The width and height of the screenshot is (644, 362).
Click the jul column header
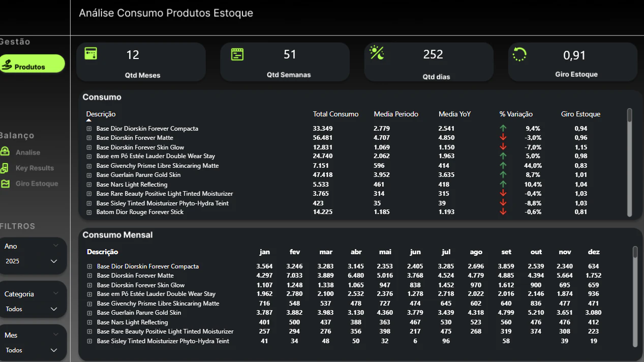[446, 252]
